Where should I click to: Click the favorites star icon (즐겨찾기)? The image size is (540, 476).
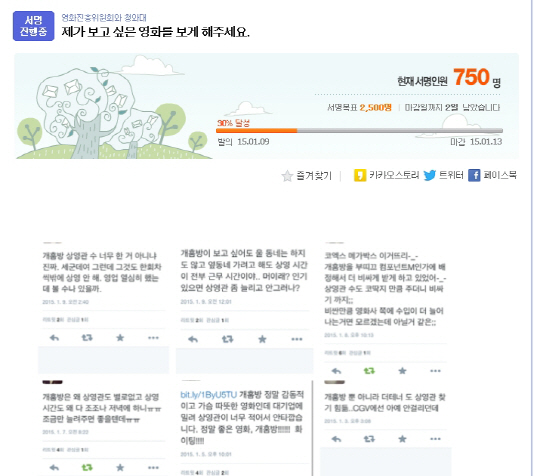[287, 176]
